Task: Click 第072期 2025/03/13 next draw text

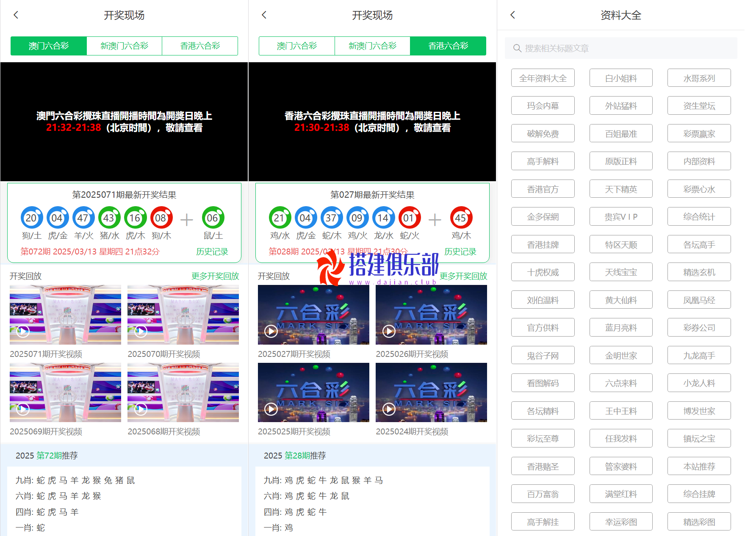Action: (x=90, y=251)
